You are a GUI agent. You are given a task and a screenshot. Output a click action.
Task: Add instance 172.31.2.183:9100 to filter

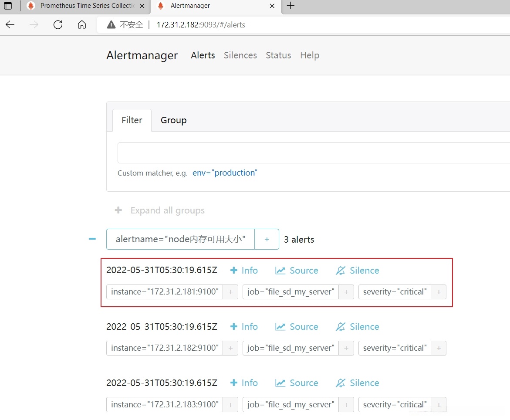click(x=230, y=404)
